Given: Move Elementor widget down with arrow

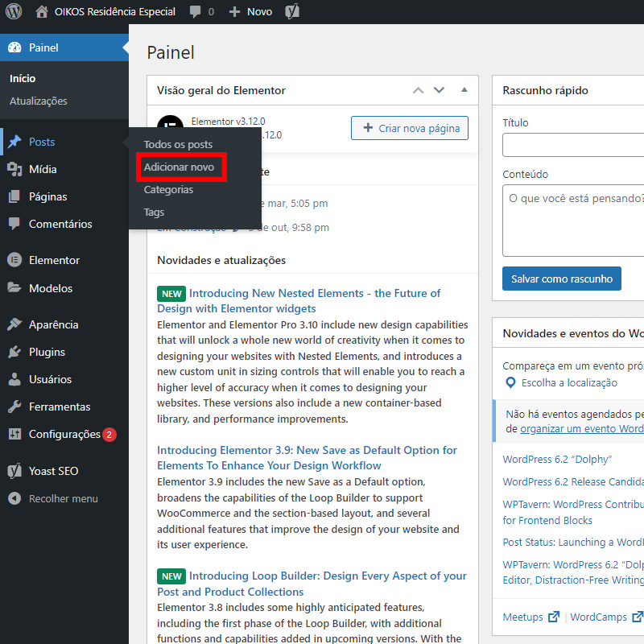Looking at the screenshot, I should click(x=439, y=90).
